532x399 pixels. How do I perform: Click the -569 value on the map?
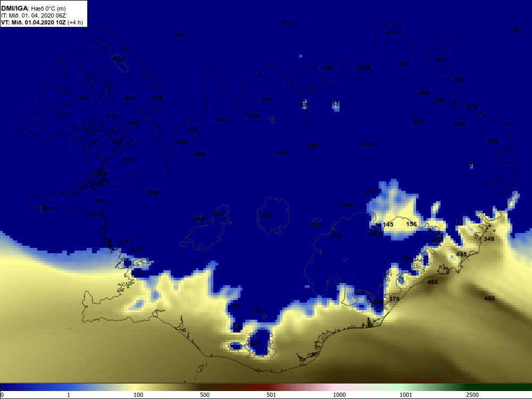(x=440, y=101)
